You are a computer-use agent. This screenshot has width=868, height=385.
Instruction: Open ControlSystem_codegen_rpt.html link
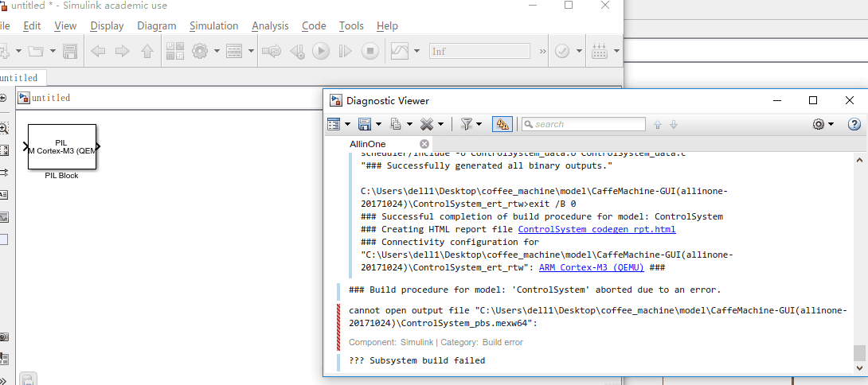596,229
